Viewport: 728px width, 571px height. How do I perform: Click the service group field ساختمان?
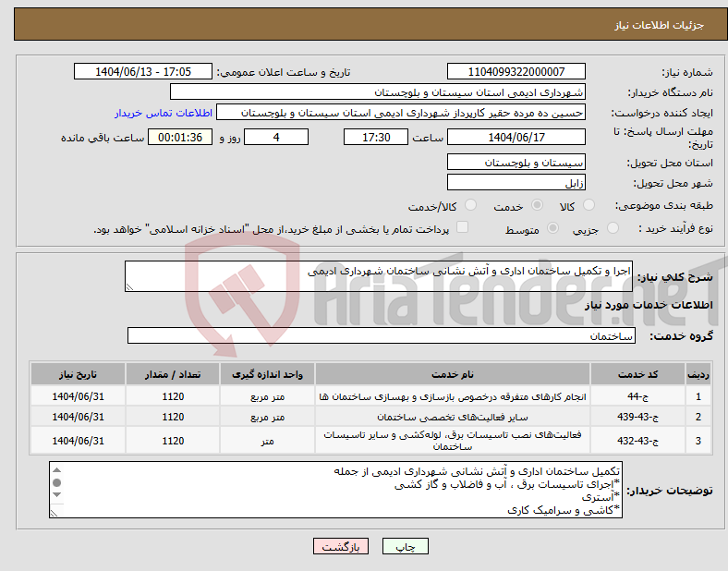(382, 335)
